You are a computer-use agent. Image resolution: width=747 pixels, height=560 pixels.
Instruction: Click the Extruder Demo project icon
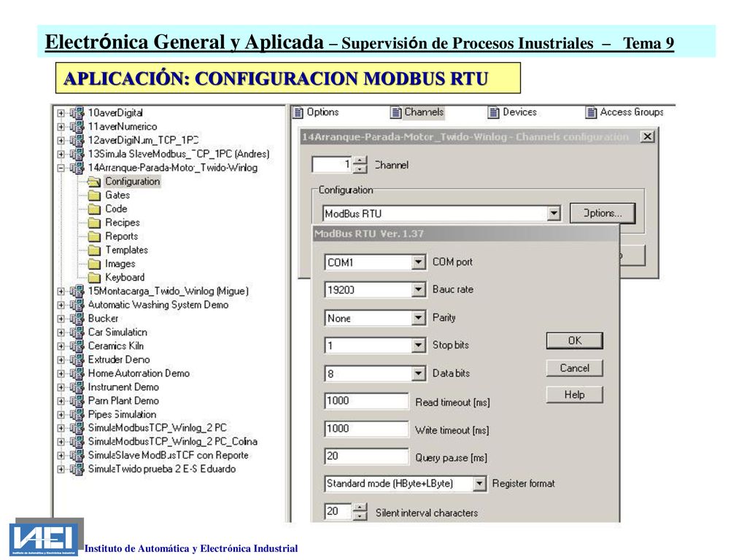tap(77, 360)
